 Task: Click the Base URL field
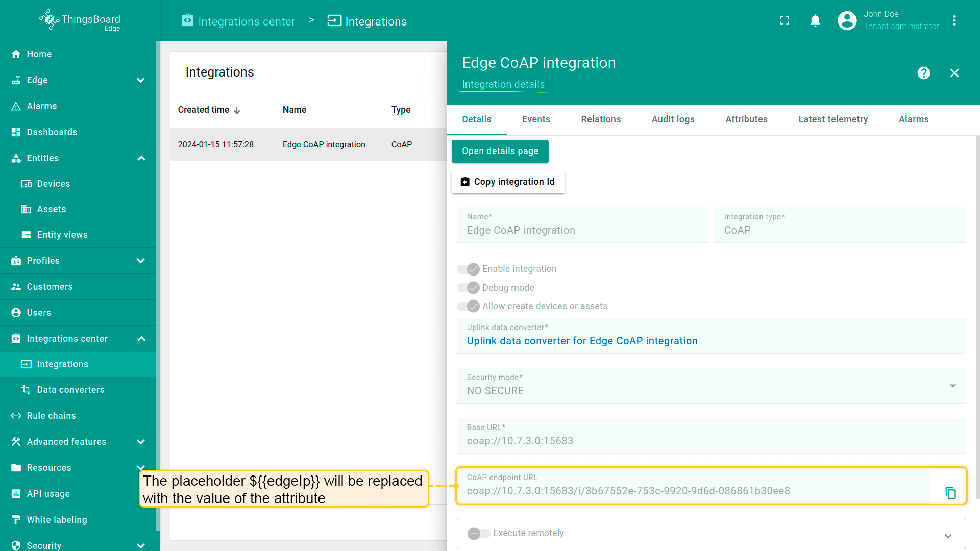[x=711, y=436]
